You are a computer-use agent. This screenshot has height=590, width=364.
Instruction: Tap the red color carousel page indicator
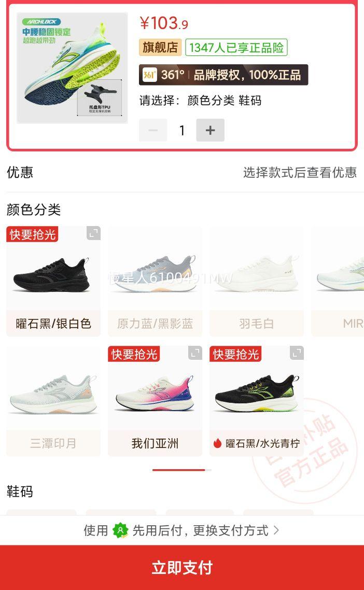click(x=179, y=470)
